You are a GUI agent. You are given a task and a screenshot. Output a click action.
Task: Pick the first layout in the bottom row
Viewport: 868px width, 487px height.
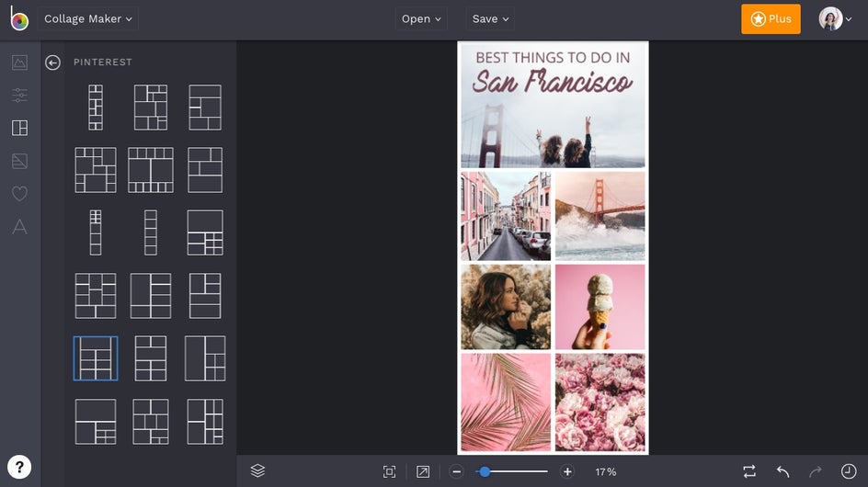coord(96,422)
